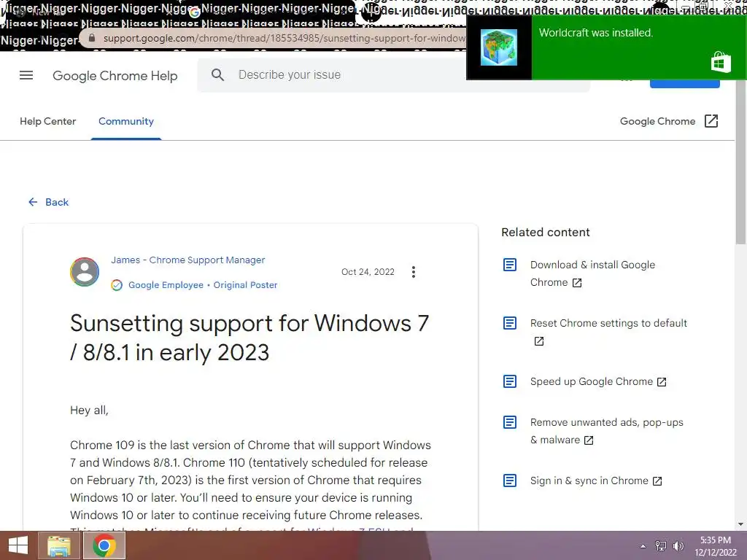Click the Google Employee badge icon

[117, 285]
